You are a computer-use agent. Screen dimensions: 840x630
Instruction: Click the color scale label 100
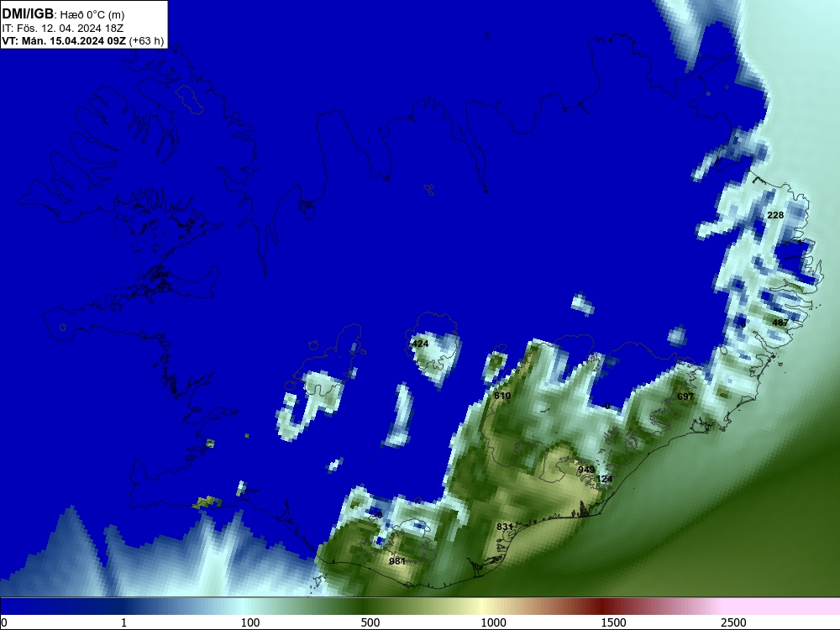point(250,622)
